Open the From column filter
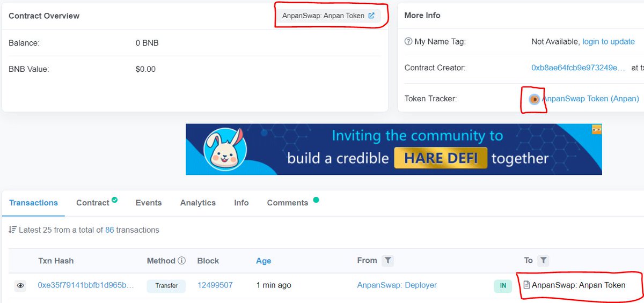644x303 pixels. [x=388, y=261]
